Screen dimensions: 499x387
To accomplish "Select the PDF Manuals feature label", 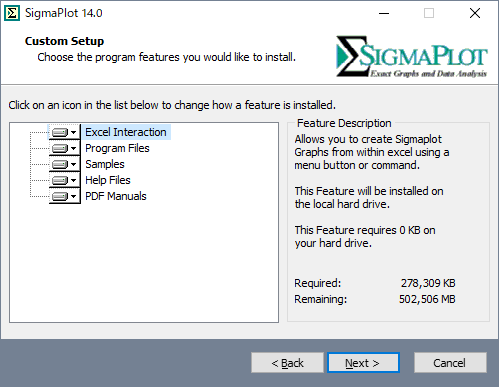I will 116,196.
